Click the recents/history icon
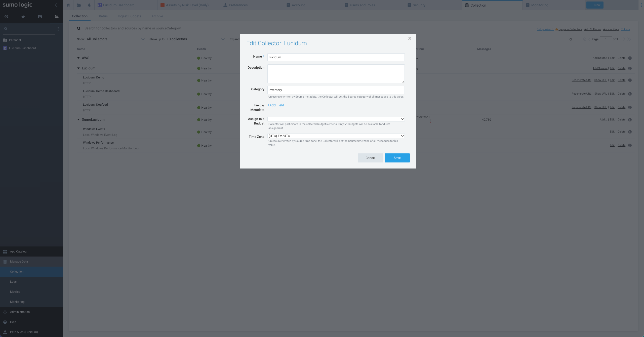This screenshot has width=644, height=337. 6,17
